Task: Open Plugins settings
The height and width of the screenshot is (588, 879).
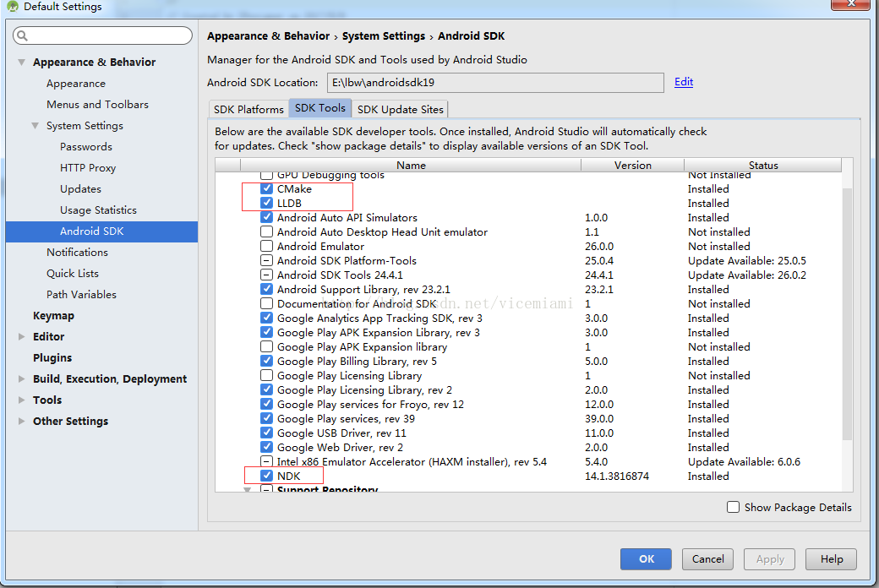Action: [52, 357]
